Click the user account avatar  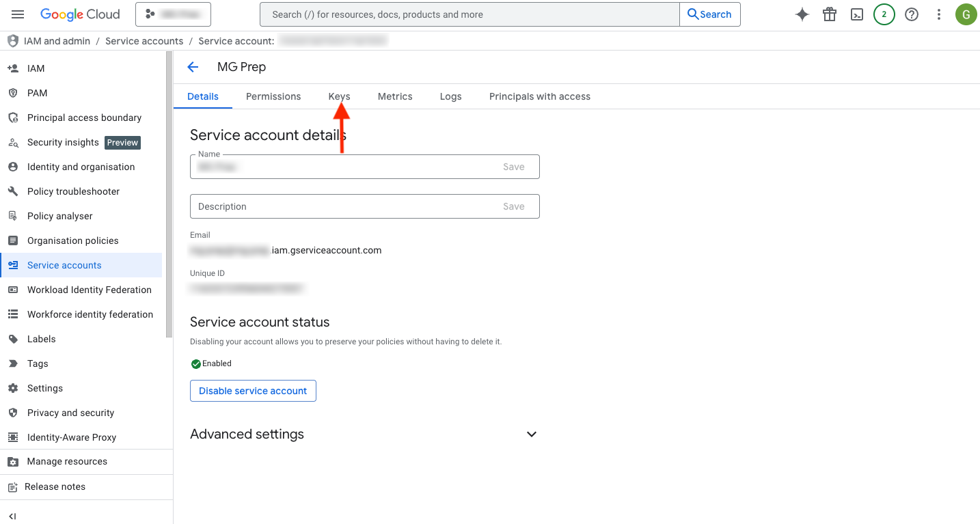(x=966, y=14)
